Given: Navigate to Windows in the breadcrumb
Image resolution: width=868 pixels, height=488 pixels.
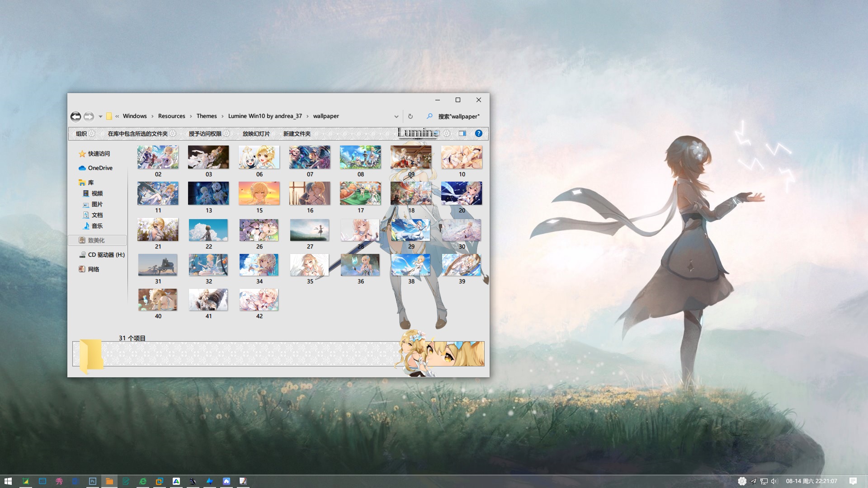Looking at the screenshot, I should [135, 116].
